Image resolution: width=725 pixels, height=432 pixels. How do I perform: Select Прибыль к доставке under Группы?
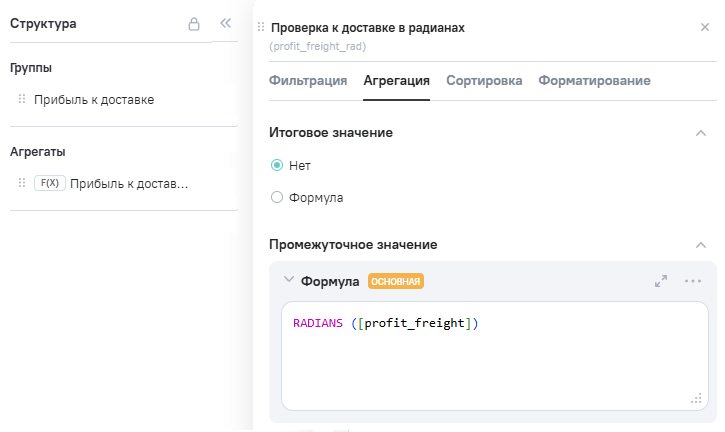[94, 100]
